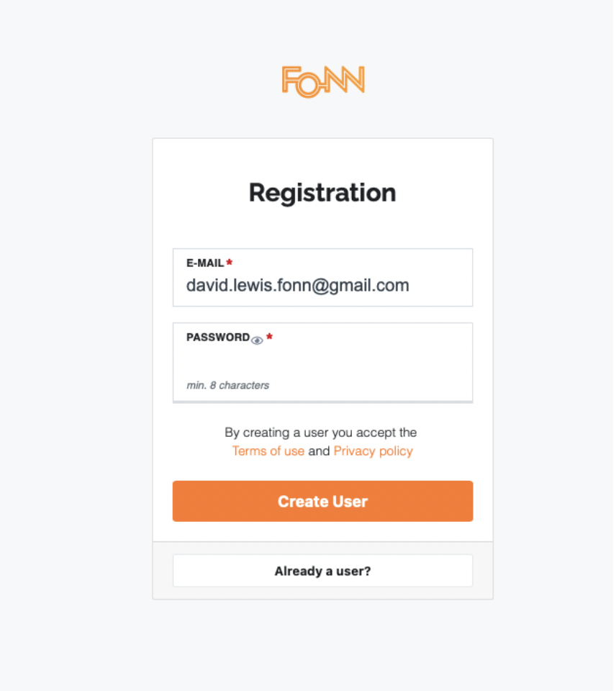
Task: Open the Privacy policy link
Action: click(373, 451)
